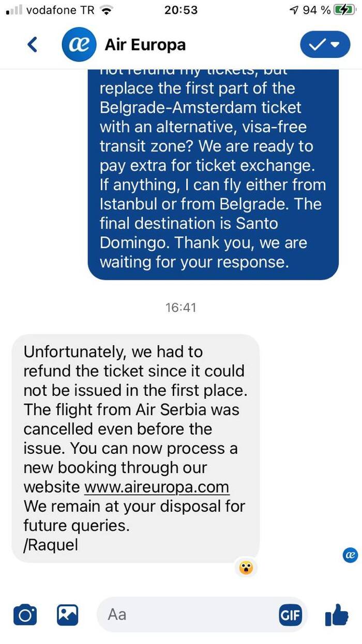Tap the location arrow status icon
Screen dimensions: 362x644
[x=294, y=10]
